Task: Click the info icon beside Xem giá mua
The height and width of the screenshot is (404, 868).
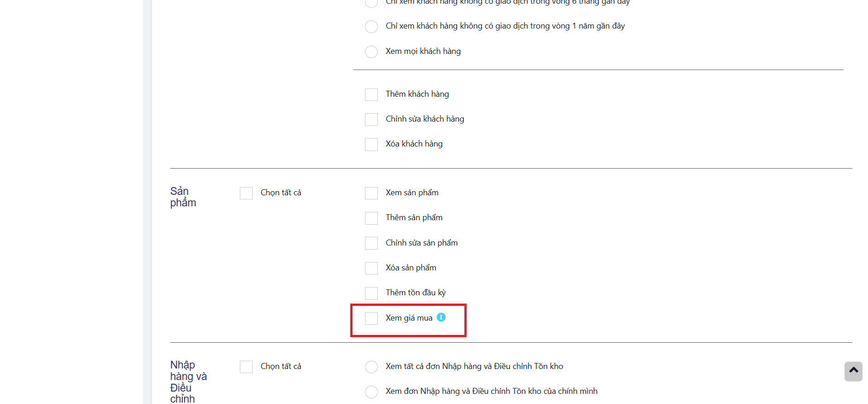Action: [441, 317]
